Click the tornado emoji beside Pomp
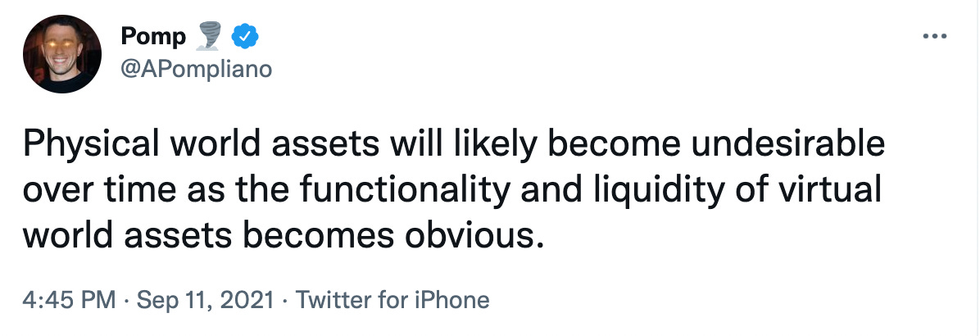980x336 pixels. click(x=208, y=36)
